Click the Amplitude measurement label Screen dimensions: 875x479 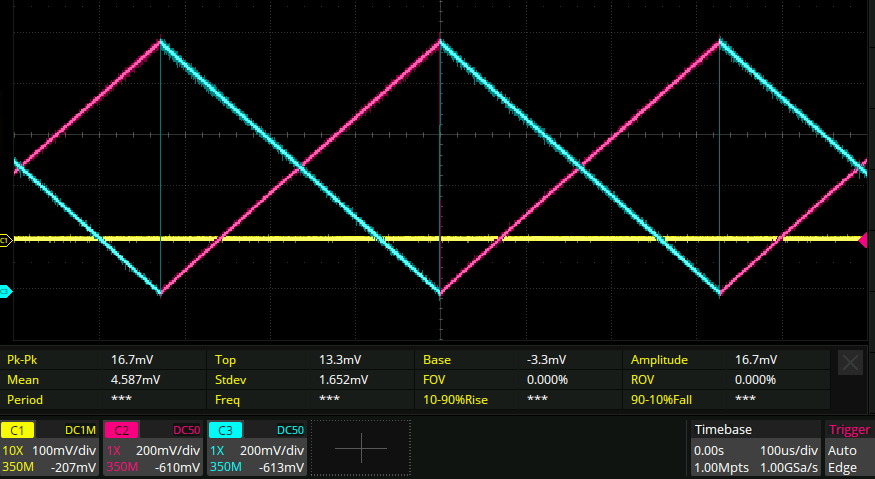pyautogui.click(x=659, y=360)
